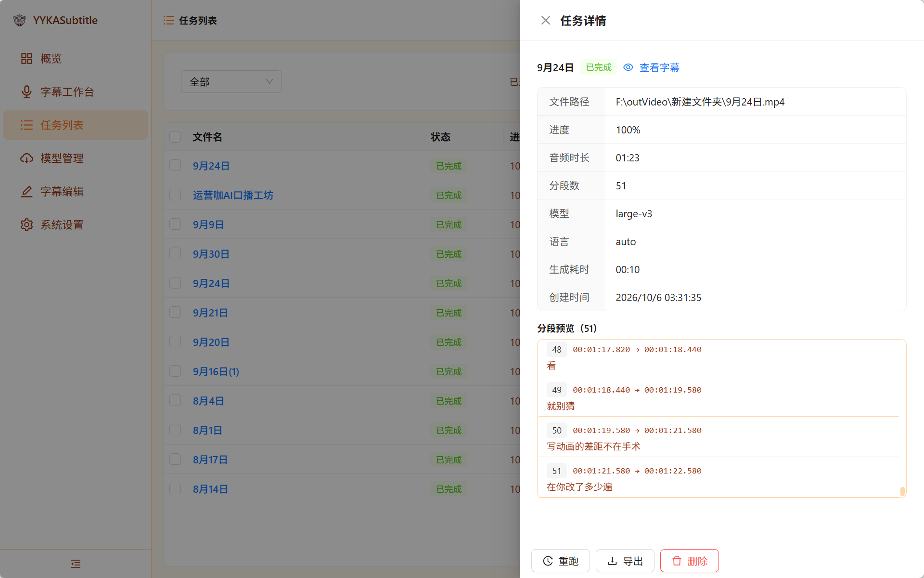The image size is (924, 578).
Task: Click the 文件名 column header
Action: pyautogui.click(x=207, y=137)
